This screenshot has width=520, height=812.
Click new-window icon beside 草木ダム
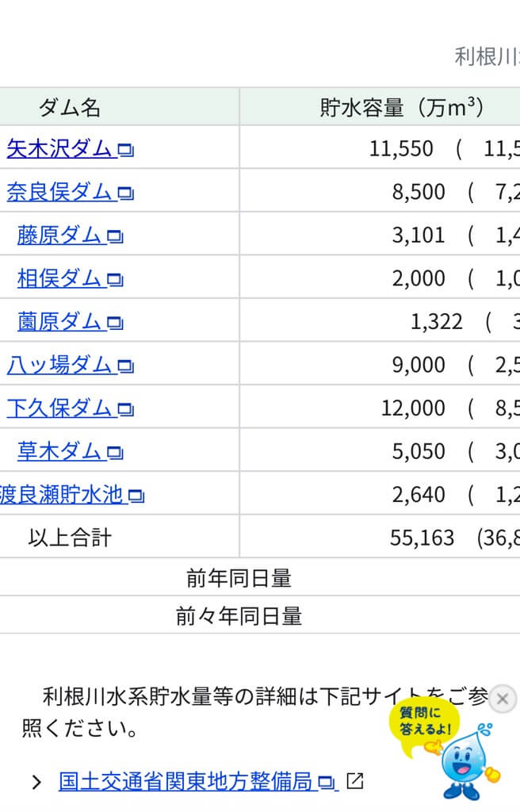tap(115, 454)
